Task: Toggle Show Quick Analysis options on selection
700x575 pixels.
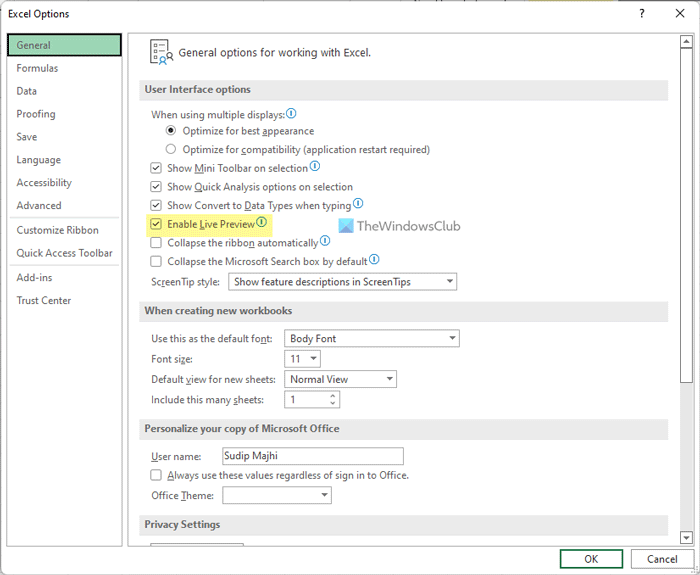Action: (156, 187)
